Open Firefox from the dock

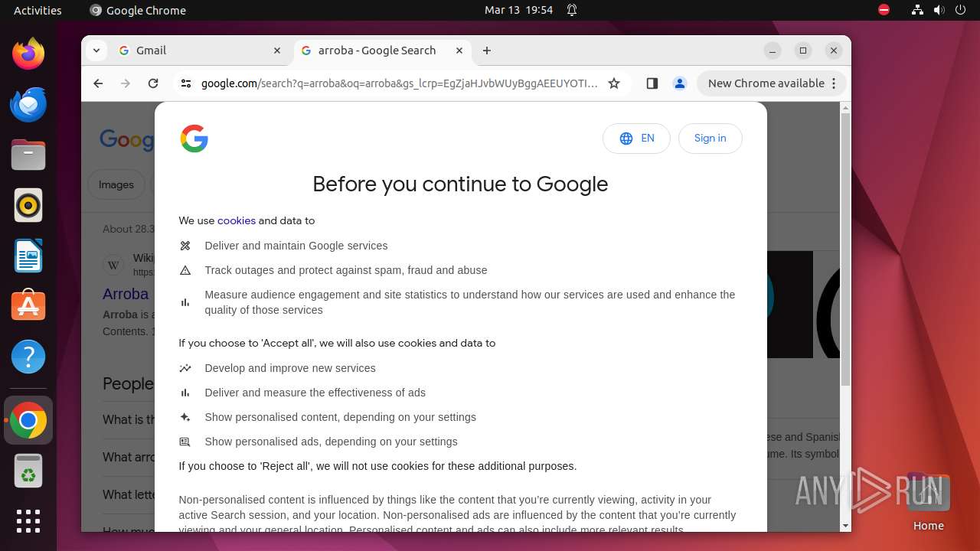tap(28, 54)
